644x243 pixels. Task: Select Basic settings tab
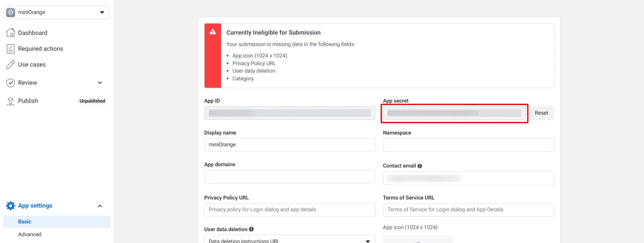click(x=57, y=222)
